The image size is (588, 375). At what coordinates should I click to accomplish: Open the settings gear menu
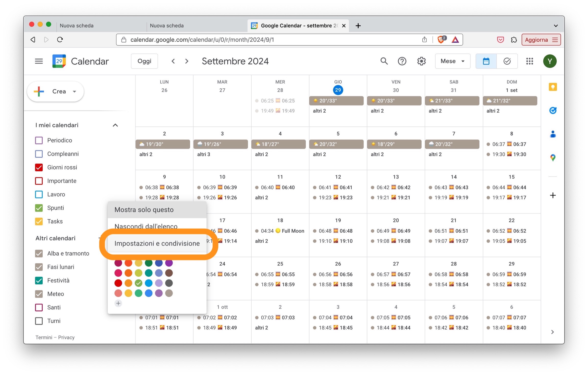tap(421, 61)
